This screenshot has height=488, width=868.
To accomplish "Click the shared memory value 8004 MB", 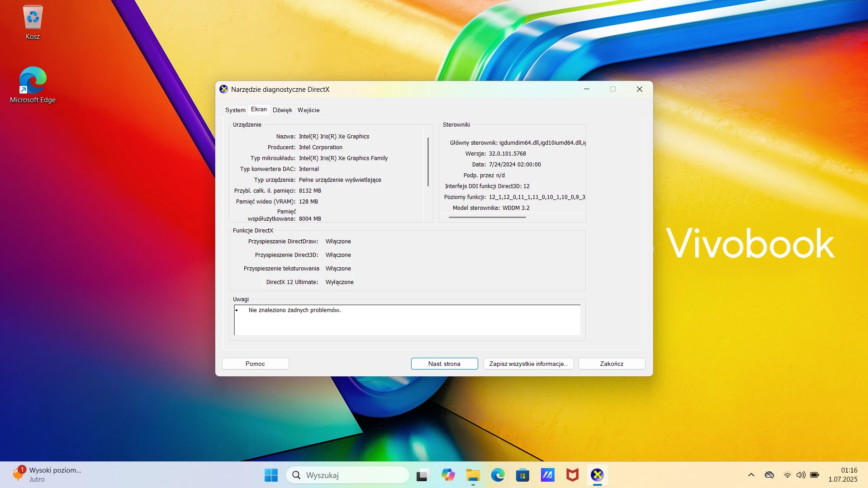I will 310,218.
